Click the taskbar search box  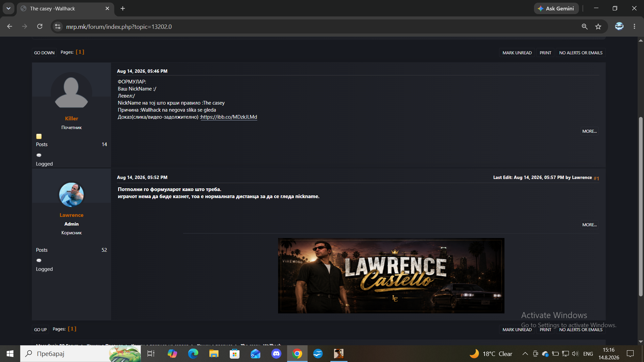(x=80, y=354)
